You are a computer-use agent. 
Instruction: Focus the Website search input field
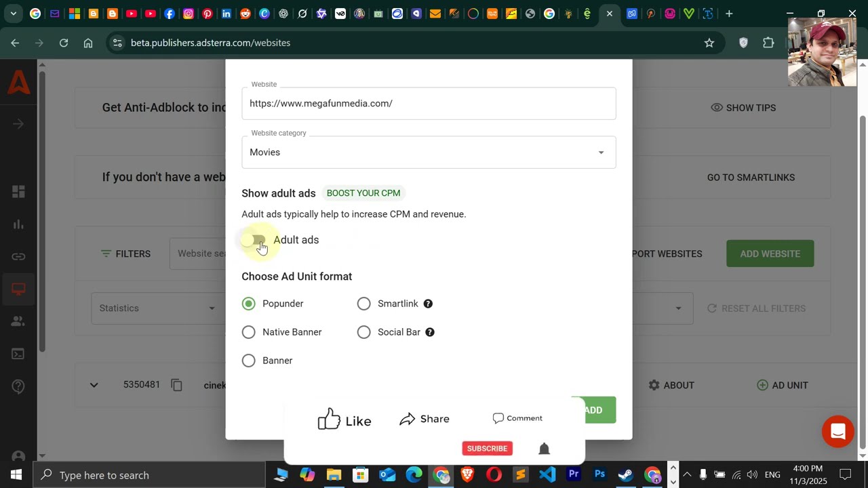(198, 253)
